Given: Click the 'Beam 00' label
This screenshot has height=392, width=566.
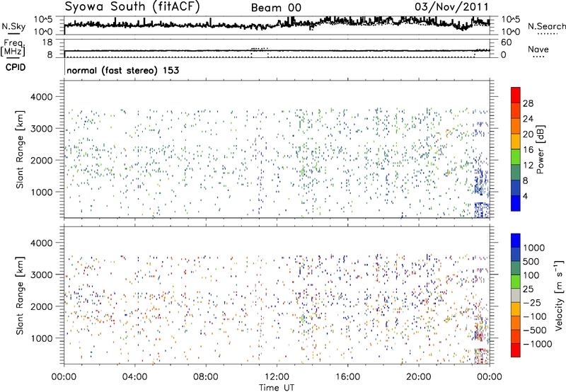Looking at the screenshot, I should 276,8.
